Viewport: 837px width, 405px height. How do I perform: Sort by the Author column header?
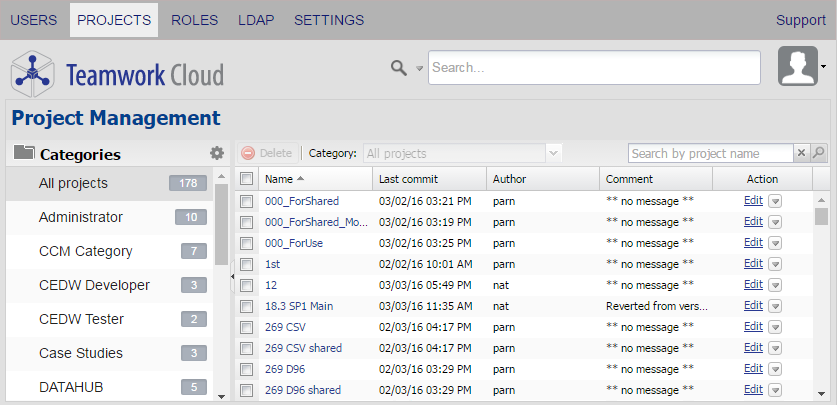point(543,179)
